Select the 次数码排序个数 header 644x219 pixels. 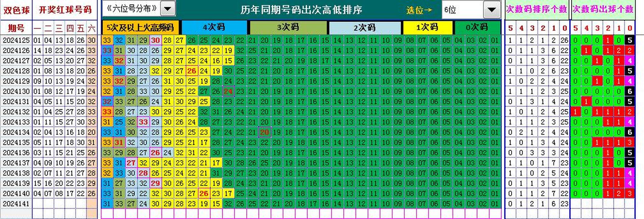(x=536, y=9)
